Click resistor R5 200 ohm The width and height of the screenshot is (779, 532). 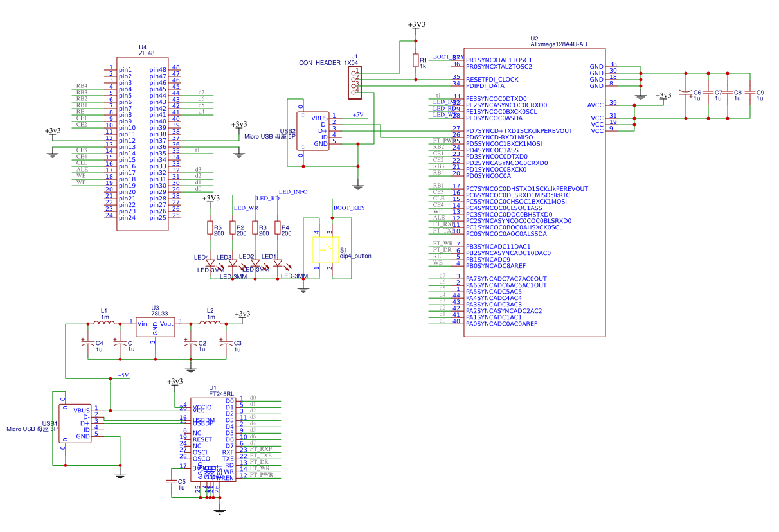click(x=210, y=228)
